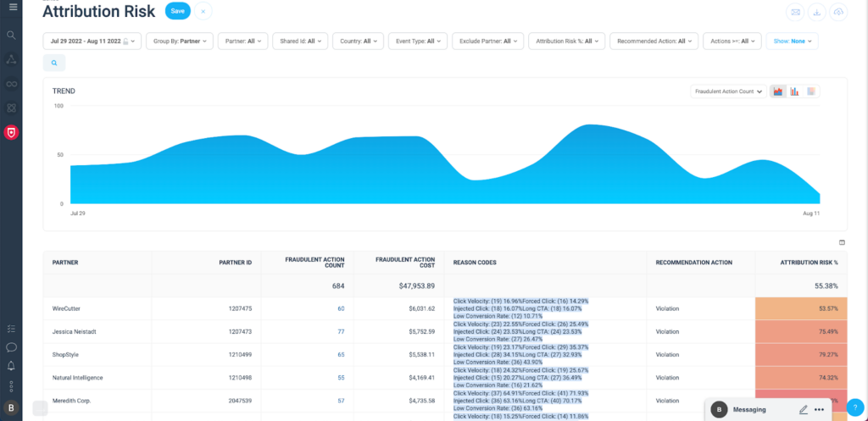Image resolution: width=868 pixels, height=421 pixels.
Task: Click the compose pencil icon in Messaging
Action: click(803, 409)
